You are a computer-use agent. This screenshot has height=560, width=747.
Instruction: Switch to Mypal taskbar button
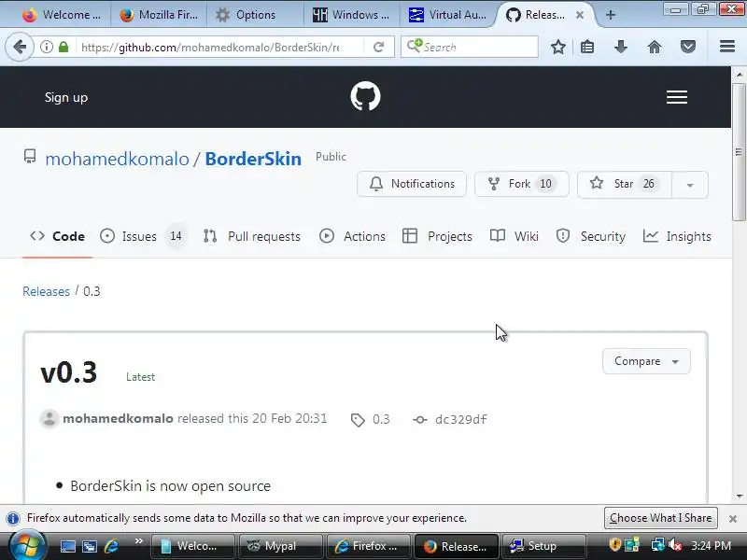click(x=281, y=546)
